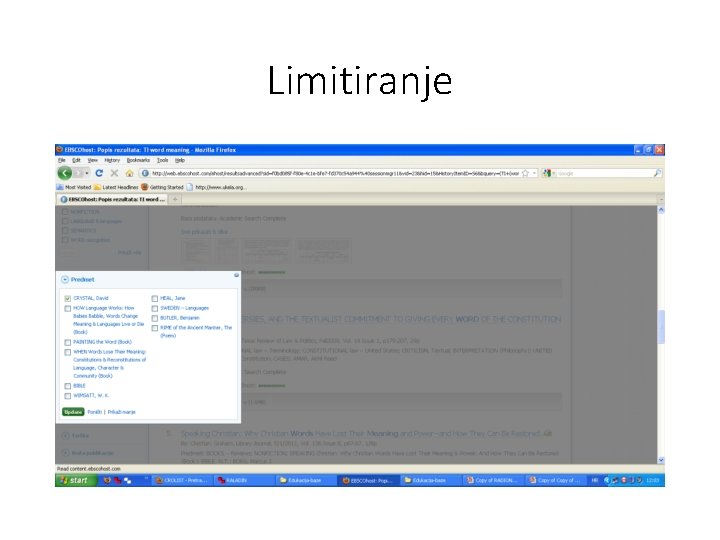Click the Poništi link

pyautogui.click(x=95, y=412)
